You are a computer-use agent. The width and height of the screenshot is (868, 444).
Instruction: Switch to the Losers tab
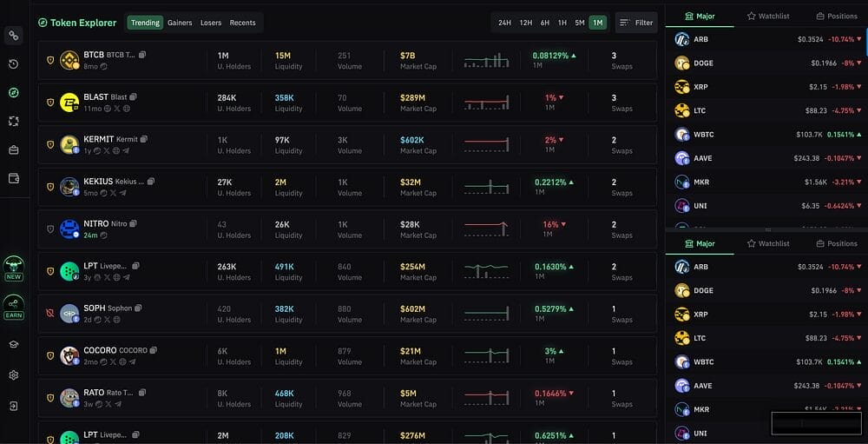tap(211, 23)
